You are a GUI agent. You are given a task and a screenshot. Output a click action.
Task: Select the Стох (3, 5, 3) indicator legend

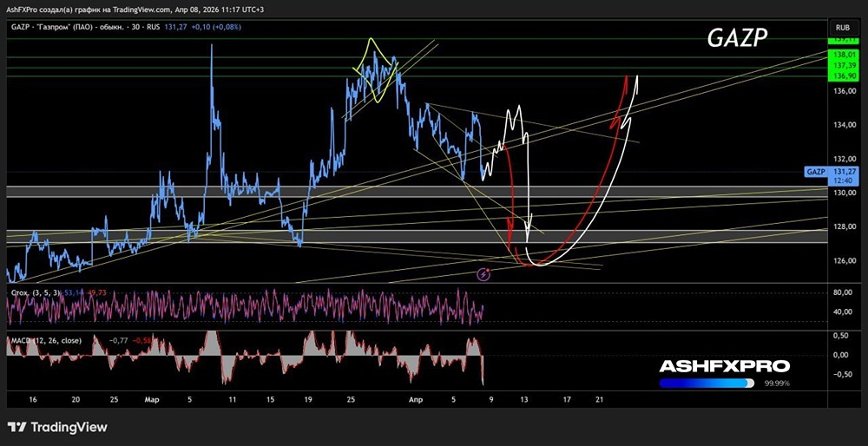pos(36,292)
